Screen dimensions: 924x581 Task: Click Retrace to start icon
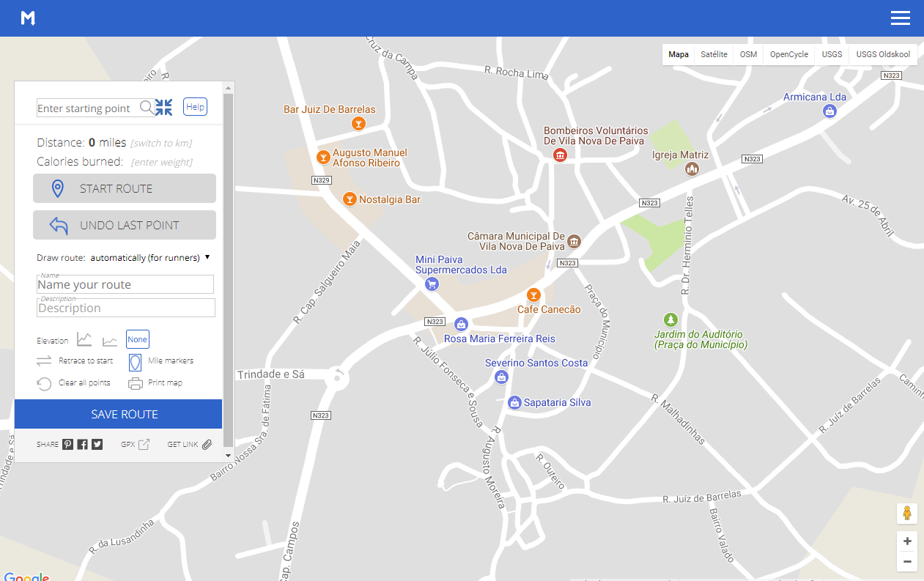pyautogui.click(x=44, y=360)
